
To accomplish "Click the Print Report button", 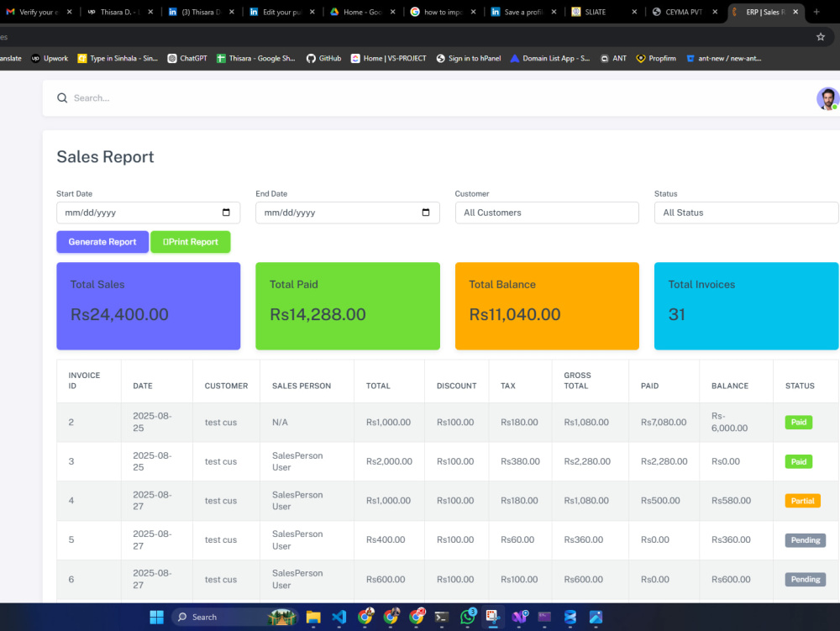I will pyautogui.click(x=191, y=242).
